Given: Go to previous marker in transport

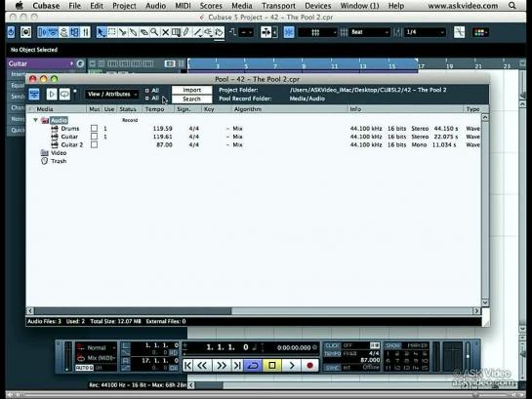Looking at the screenshot, I should point(187,366).
